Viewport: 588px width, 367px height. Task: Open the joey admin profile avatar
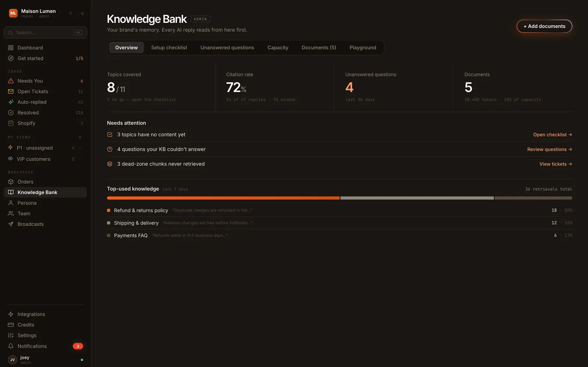(x=12, y=360)
